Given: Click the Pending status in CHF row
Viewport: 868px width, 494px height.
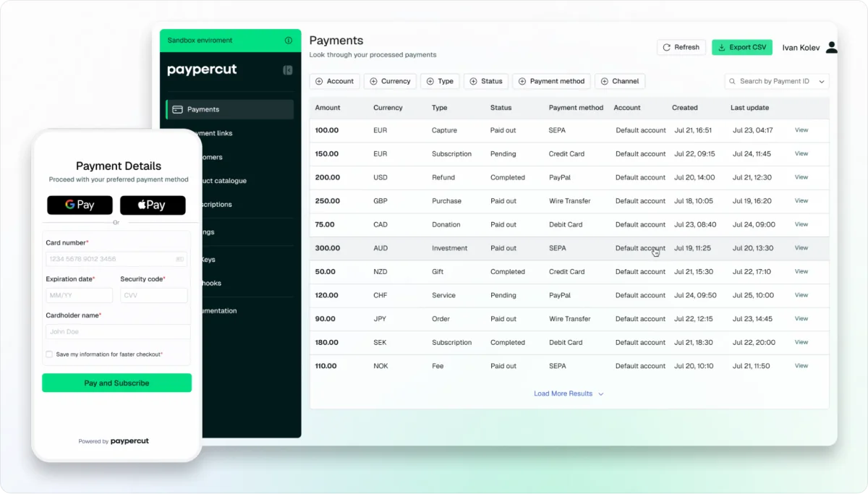Looking at the screenshot, I should click(503, 295).
